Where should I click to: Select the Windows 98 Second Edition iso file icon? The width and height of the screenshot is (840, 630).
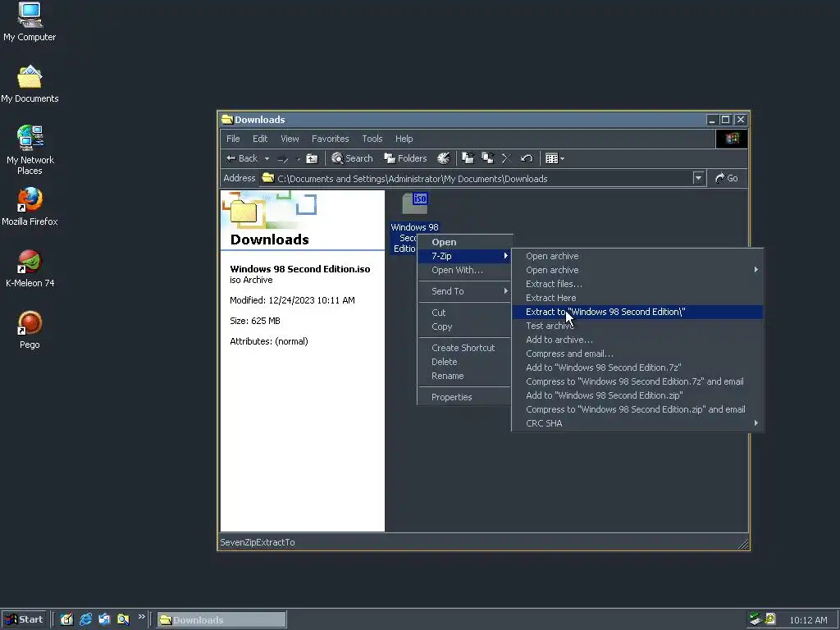[416, 203]
